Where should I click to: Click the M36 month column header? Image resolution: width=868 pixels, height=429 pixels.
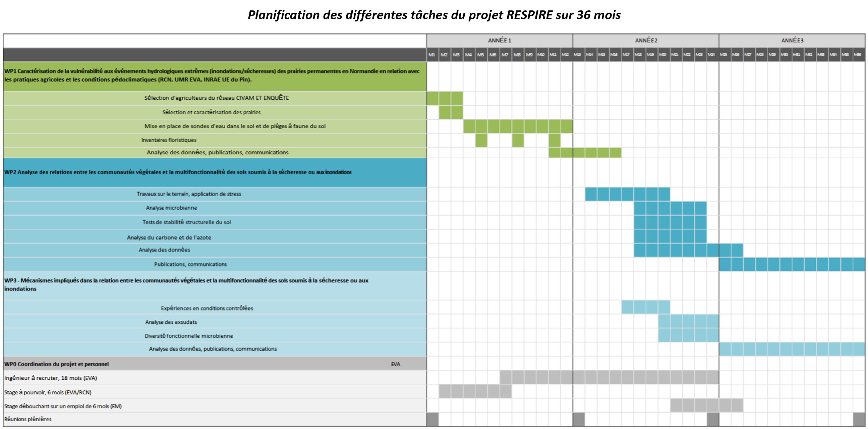click(859, 55)
